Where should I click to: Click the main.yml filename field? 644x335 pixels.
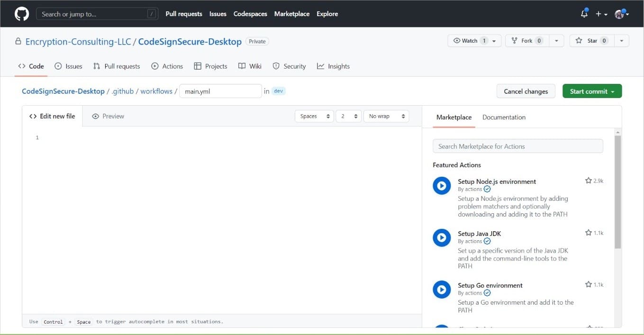click(220, 91)
